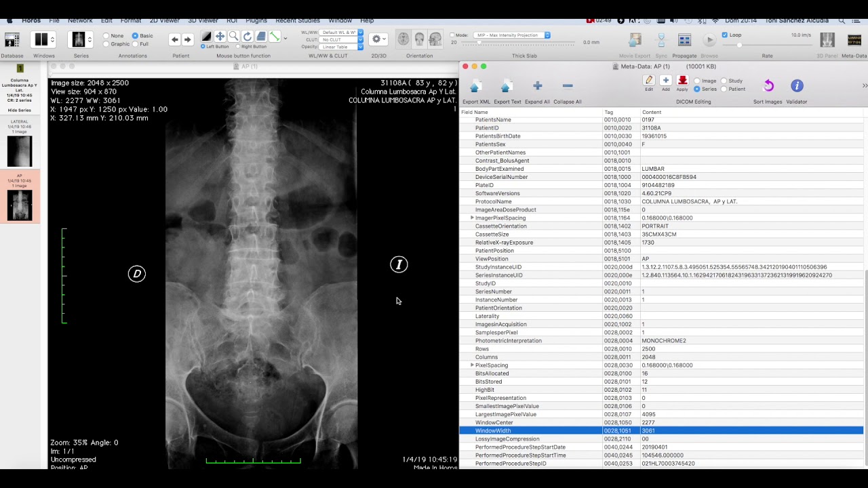
Task: Open the WL/WW preset dropdown
Action: pyautogui.click(x=342, y=32)
